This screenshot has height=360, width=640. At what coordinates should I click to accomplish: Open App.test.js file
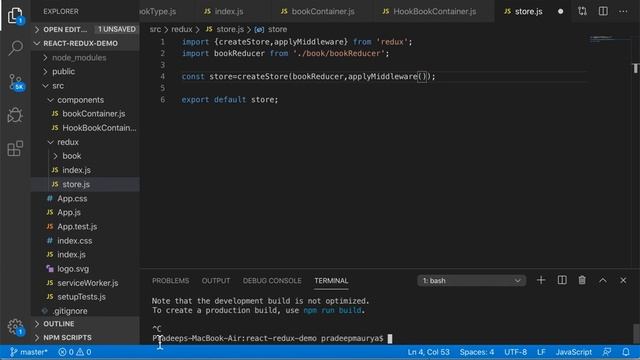click(x=85, y=227)
